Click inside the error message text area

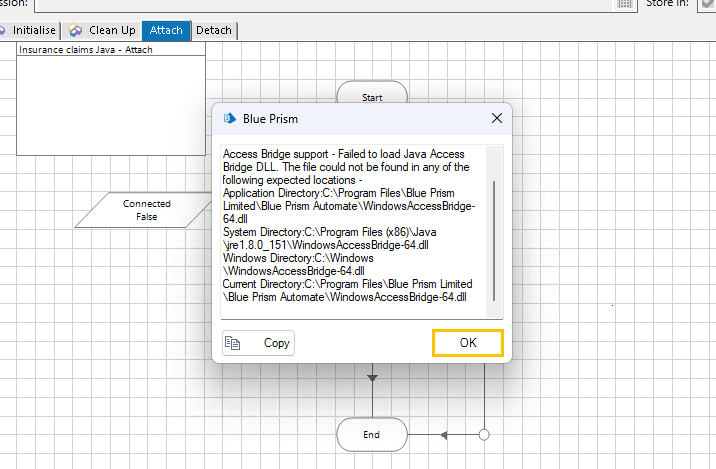click(x=350, y=230)
